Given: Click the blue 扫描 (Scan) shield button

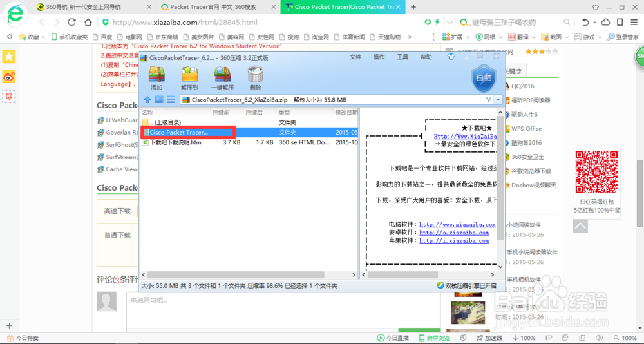Looking at the screenshot, I should (x=484, y=78).
